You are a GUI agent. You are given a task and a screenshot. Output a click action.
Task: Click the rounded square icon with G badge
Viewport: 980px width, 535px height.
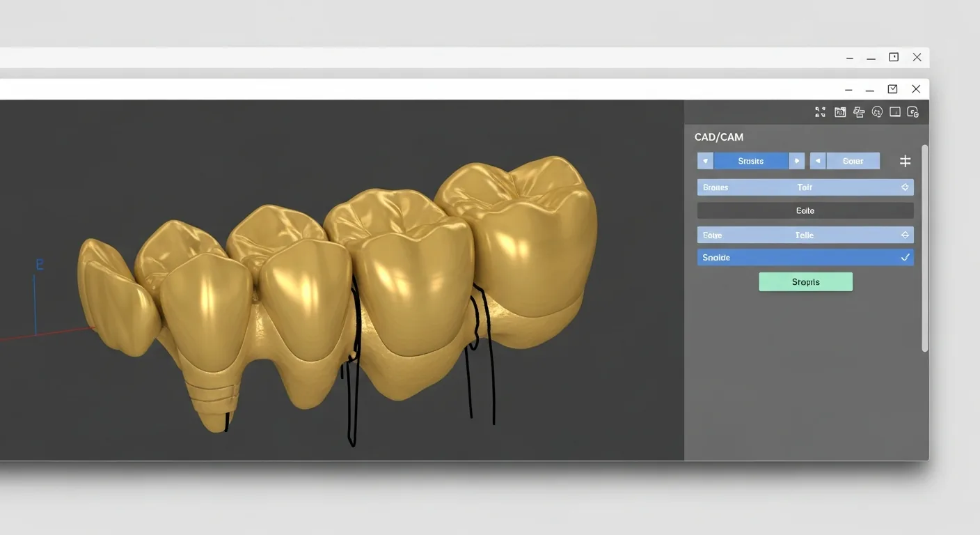pos(913,112)
